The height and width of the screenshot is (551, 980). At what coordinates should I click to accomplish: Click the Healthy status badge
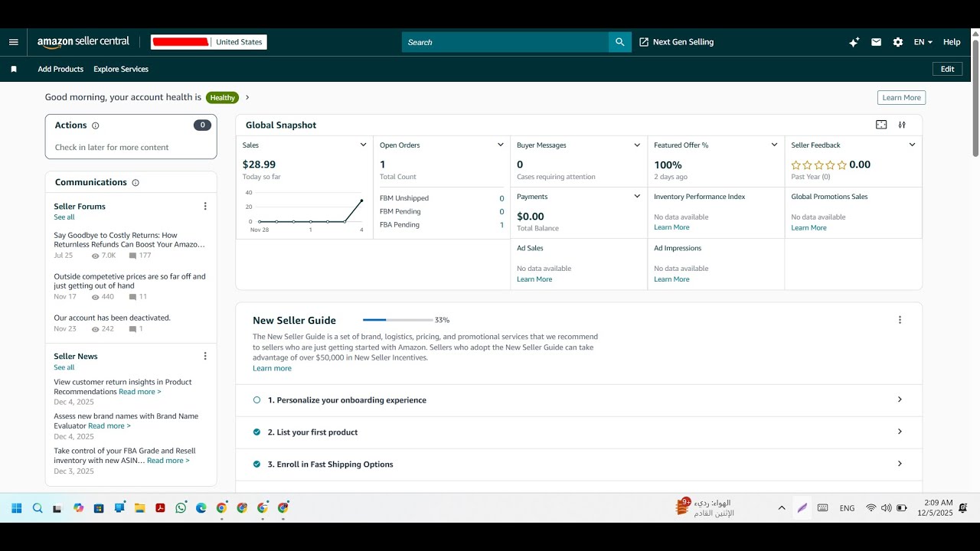tap(222, 97)
